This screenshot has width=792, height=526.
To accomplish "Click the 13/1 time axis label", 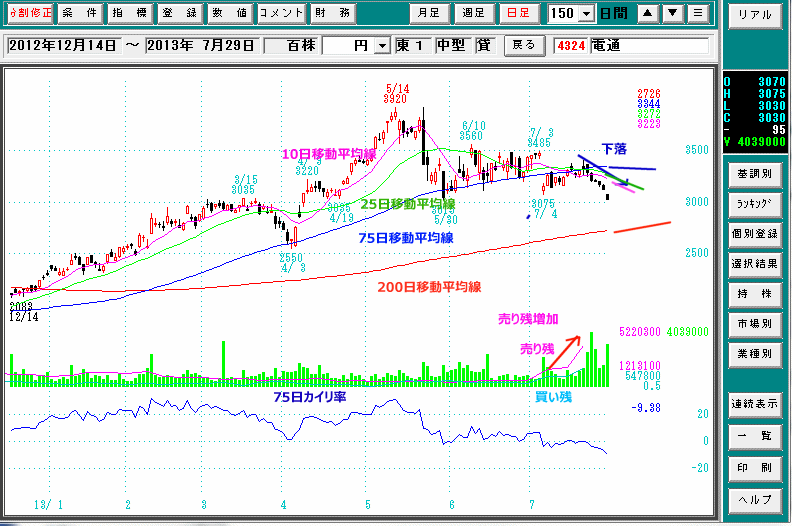I will [x=48, y=505].
